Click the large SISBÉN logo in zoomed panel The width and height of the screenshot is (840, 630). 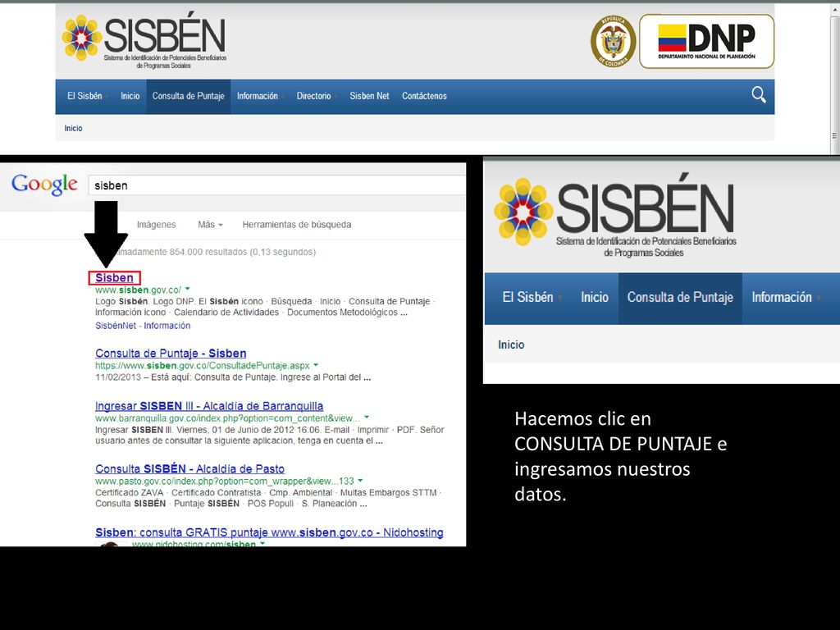click(615, 217)
